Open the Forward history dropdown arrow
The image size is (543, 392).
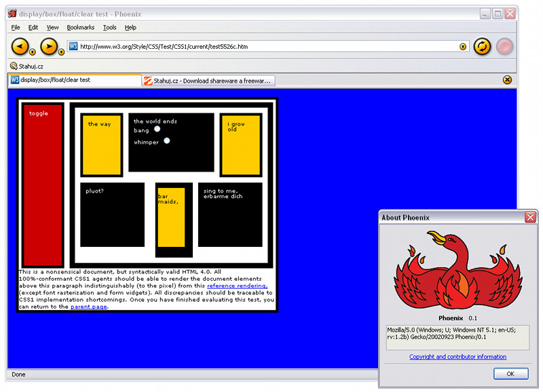[x=61, y=52]
